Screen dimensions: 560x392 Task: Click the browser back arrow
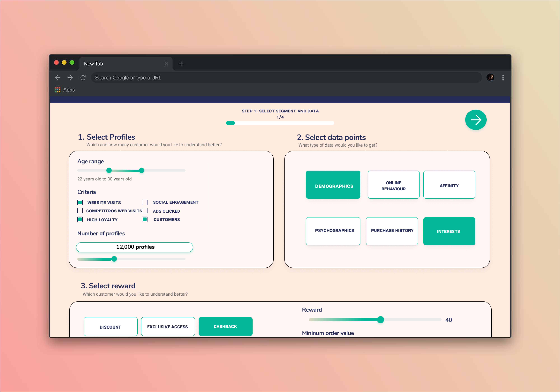pos(58,78)
